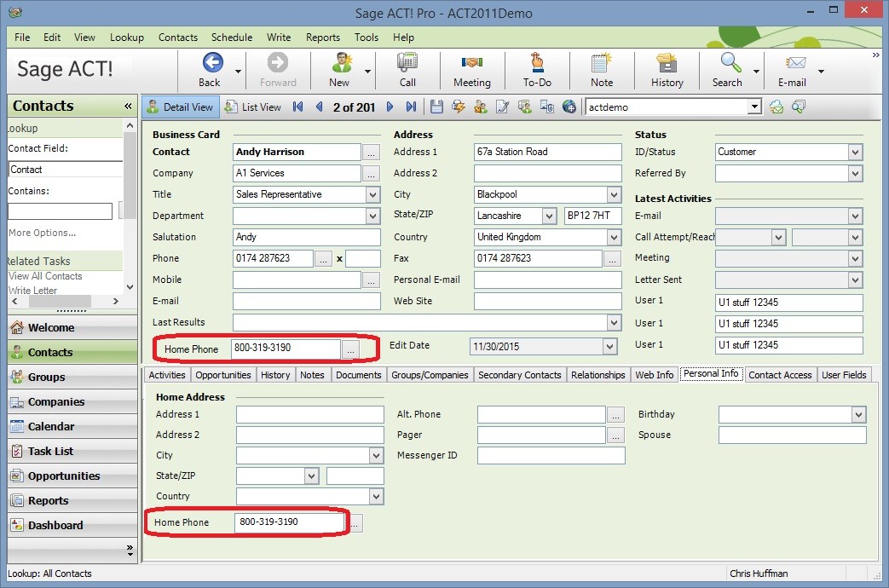Open the Schedule menu
This screenshot has height=588, width=889.
point(232,37)
